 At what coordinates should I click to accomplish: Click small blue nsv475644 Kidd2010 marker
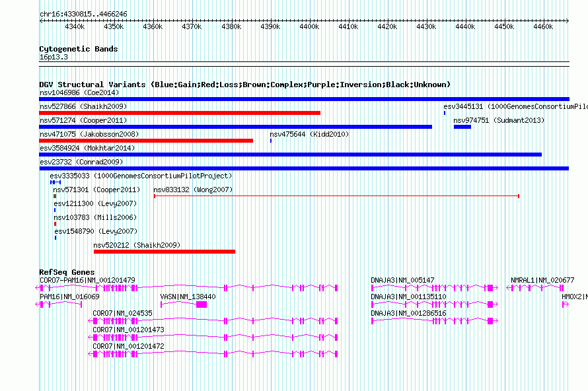[271, 141]
